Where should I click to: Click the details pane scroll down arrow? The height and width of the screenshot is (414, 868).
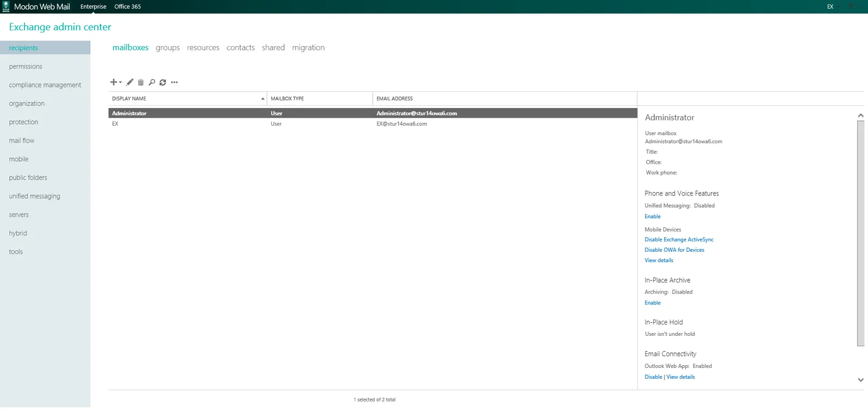coord(860,380)
